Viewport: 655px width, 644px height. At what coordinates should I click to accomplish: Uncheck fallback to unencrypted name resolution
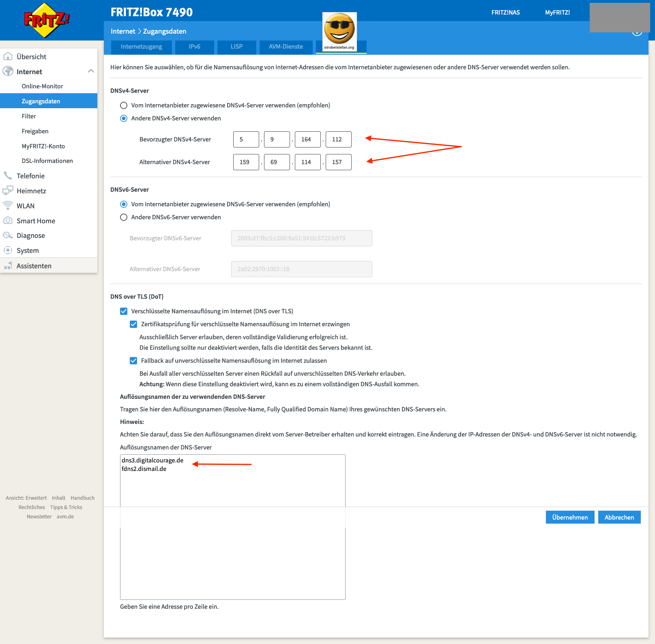tap(133, 361)
